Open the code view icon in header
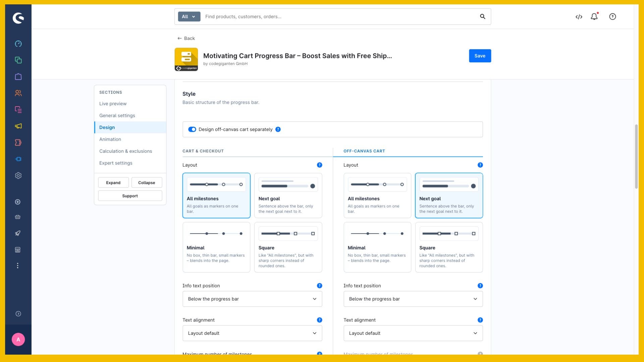Screen dimensions: 644x362 pyautogui.click(x=579, y=17)
